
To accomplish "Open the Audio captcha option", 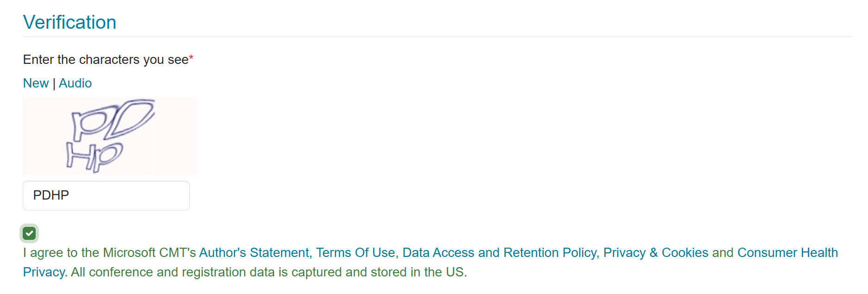I will pos(75,83).
